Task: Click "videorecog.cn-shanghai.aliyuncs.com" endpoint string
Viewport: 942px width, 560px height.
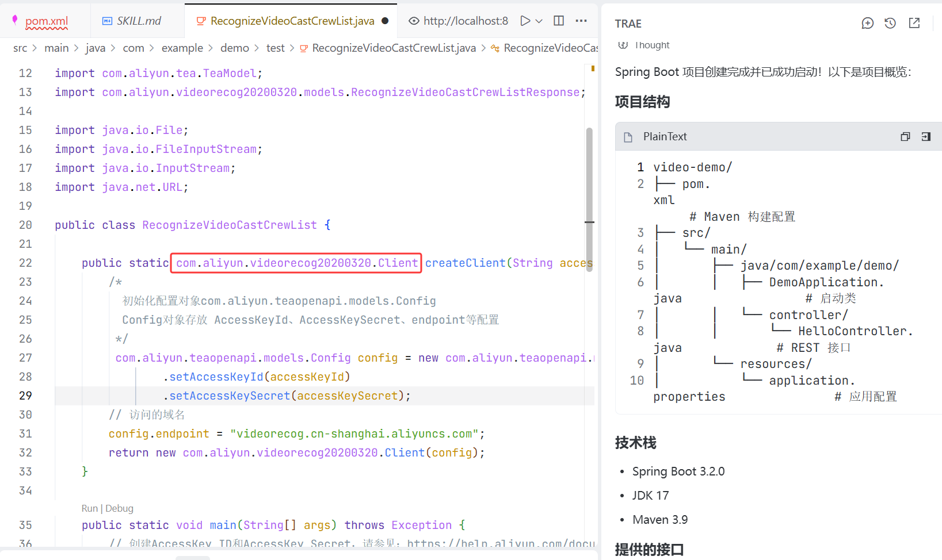Action: pyautogui.click(x=354, y=434)
